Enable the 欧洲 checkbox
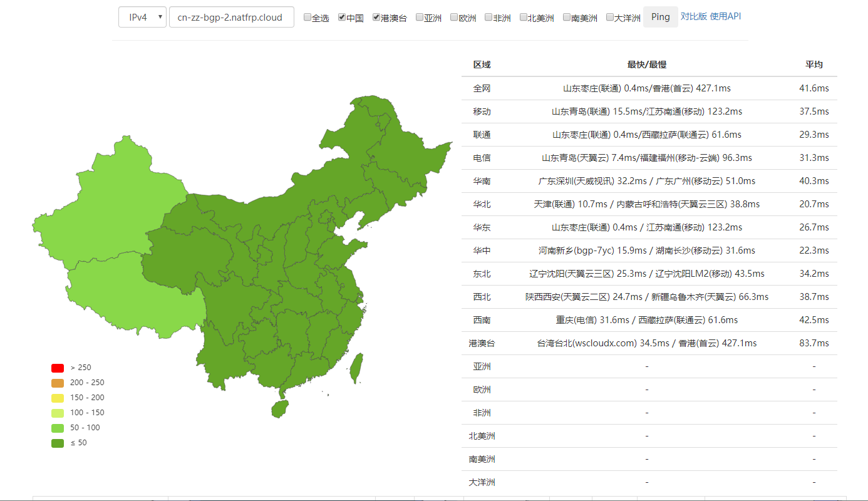Viewport: 868px width, 501px height. tap(454, 18)
